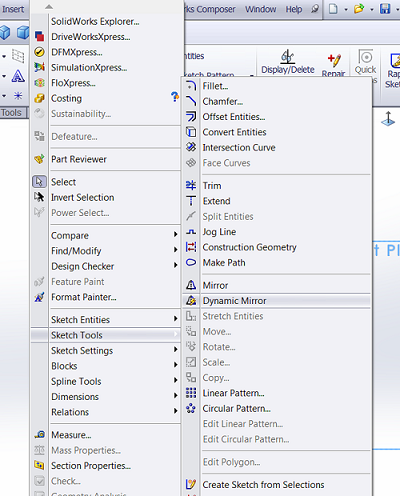Viewport: 400px width, 496px height.
Task: Click the Save disk icon in toolbar
Action: [385, 9]
